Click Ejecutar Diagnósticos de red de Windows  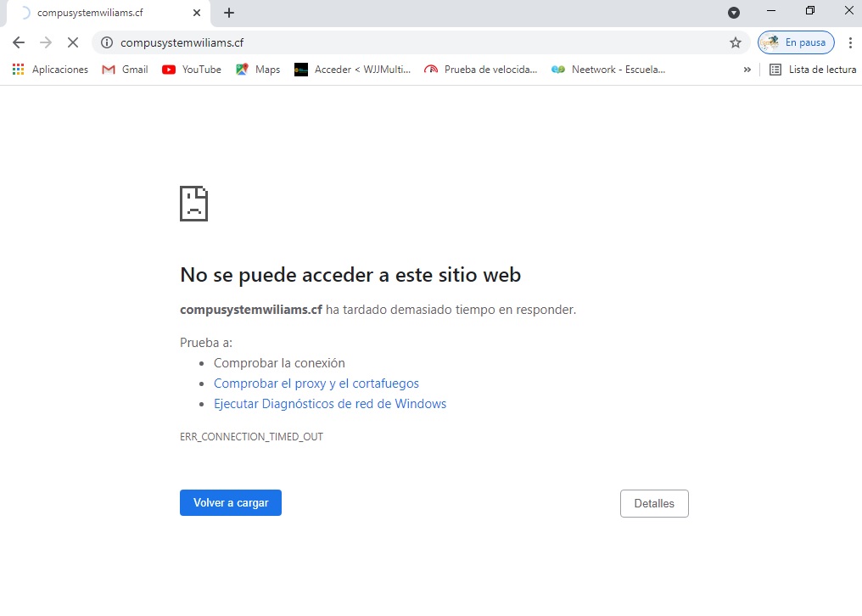330,404
